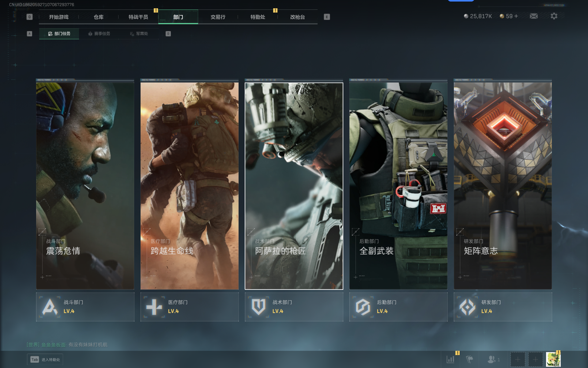This screenshot has height=368, width=588.
Task: Open the 交易行 tab
Action: tap(218, 17)
